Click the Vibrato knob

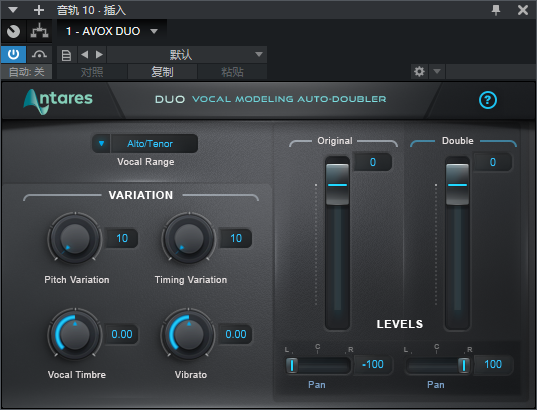(x=189, y=334)
